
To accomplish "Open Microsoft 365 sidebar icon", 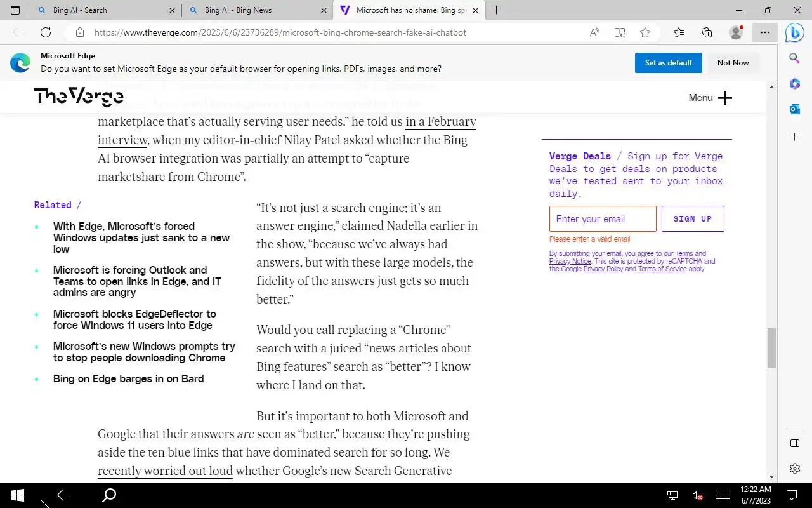I will [x=794, y=84].
